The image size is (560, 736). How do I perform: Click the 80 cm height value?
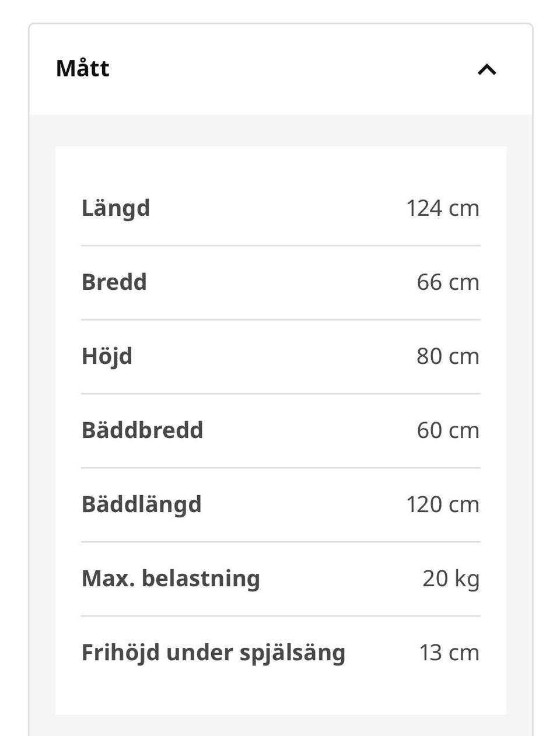click(x=448, y=356)
